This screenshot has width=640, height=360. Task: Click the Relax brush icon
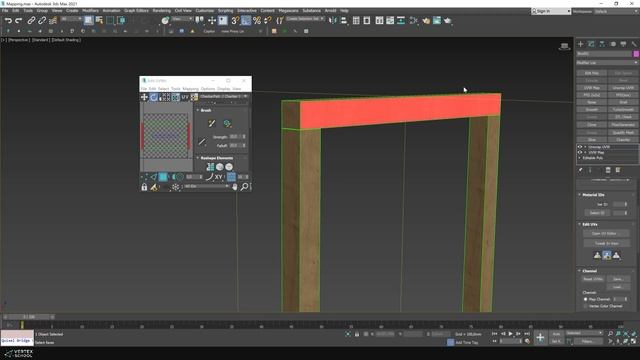coord(227,123)
